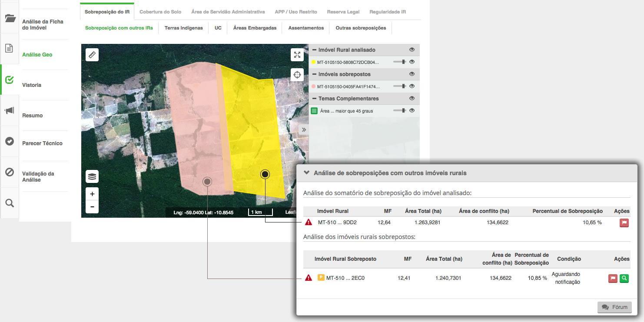Switch to the APP / Uso Restrito tab
The width and height of the screenshot is (644, 322).
pyautogui.click(x=296, y=12)
